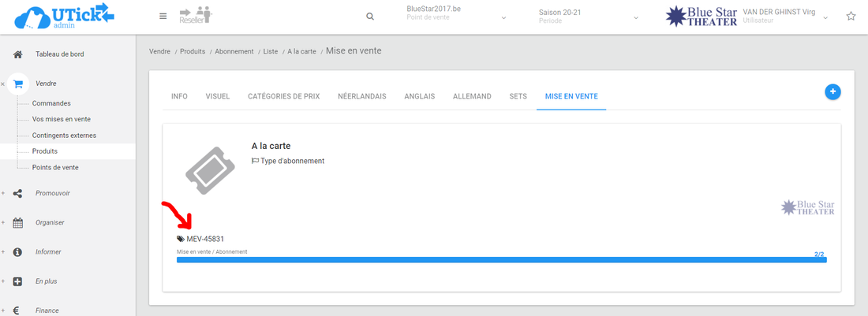
Task: Open the Point de vente dropdown
Action: [503, 17]
